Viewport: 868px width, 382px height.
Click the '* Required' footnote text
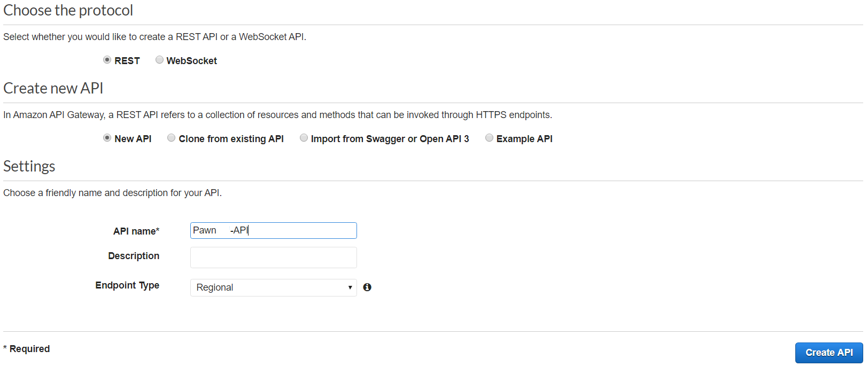tap(27, 349)
